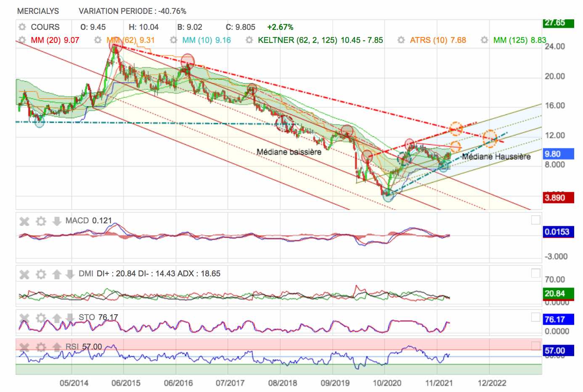Click the blue 9.80 current price tag

pos(558,154)
